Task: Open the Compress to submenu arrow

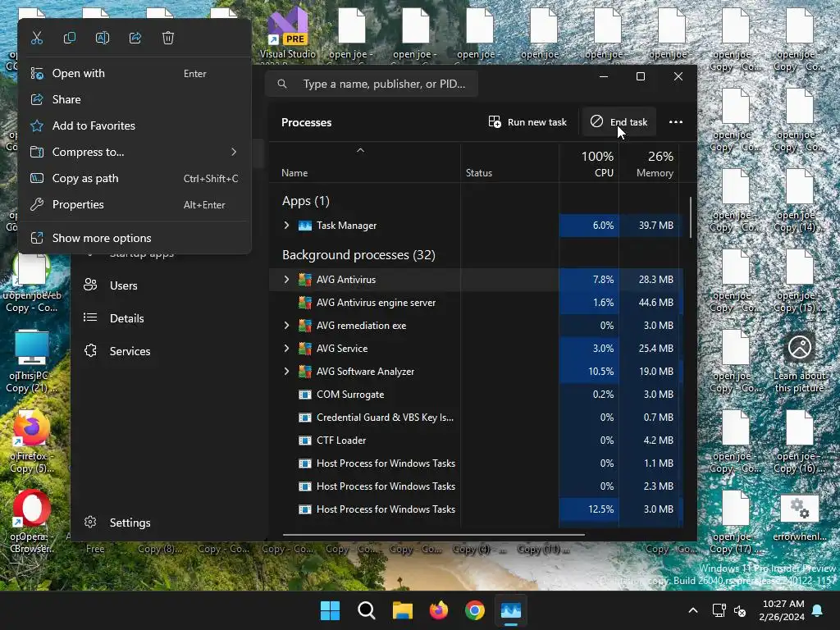Action: (x=234, y=152)
